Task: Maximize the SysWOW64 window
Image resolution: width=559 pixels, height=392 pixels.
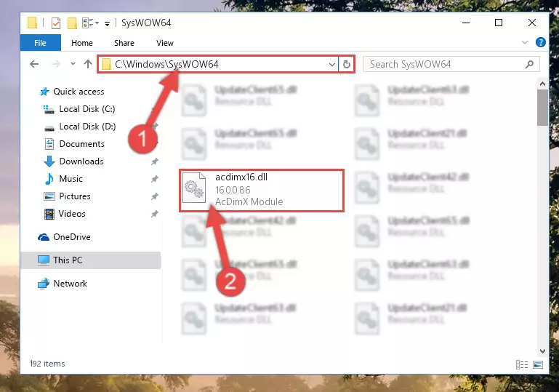Action: (x=499, y=23)
